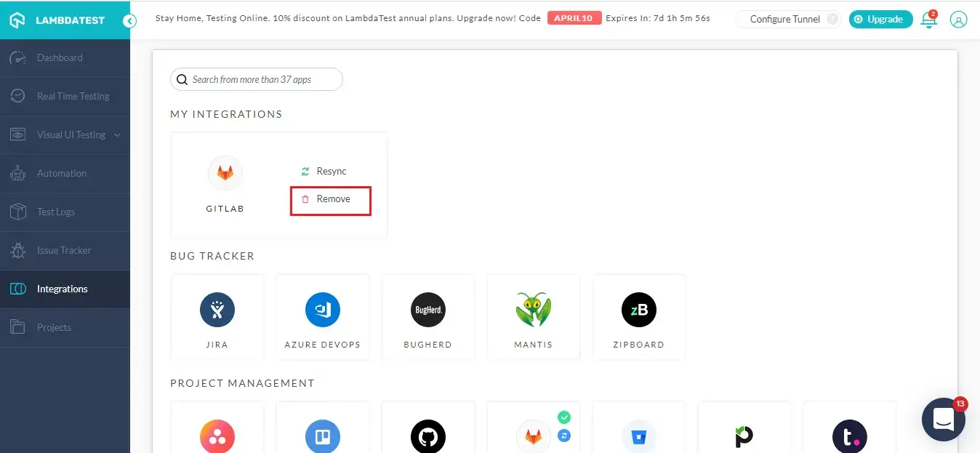The width and height of the screenshot is (980, 453).
Task: Pick the Mantis bug tracker icon
Action: 533,310
